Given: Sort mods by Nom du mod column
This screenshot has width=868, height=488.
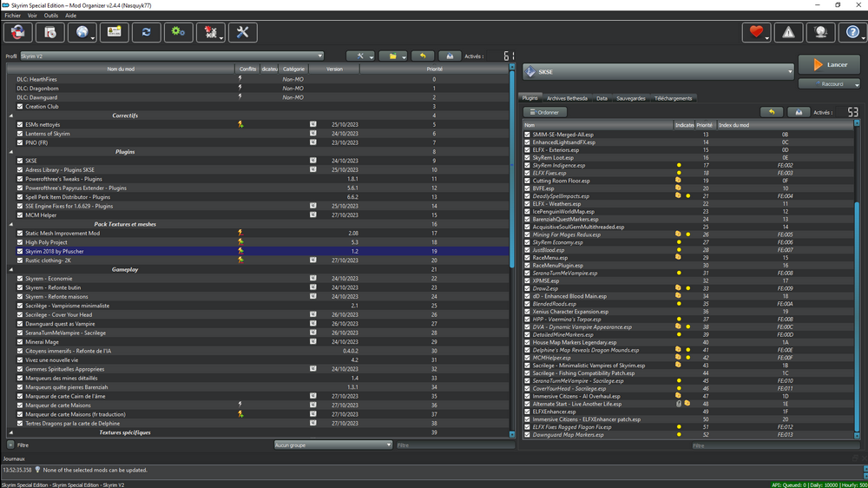Looking at the screenshot, I should [x=121, y=69].
